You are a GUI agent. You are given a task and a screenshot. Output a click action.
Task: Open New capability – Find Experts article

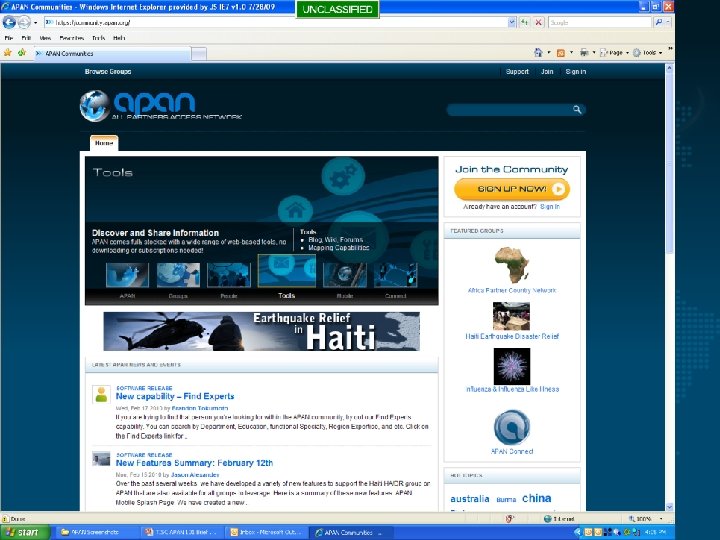(175, 396)
